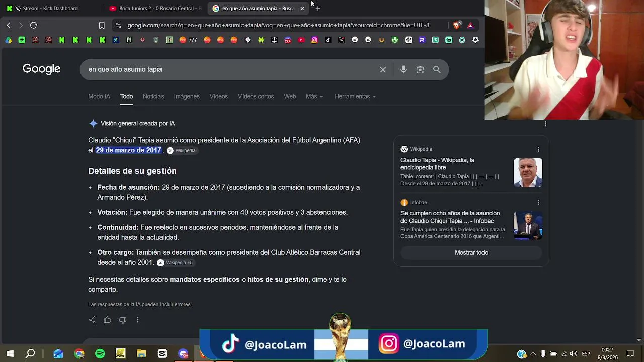Open the 777 bookmark

[188, 40]
